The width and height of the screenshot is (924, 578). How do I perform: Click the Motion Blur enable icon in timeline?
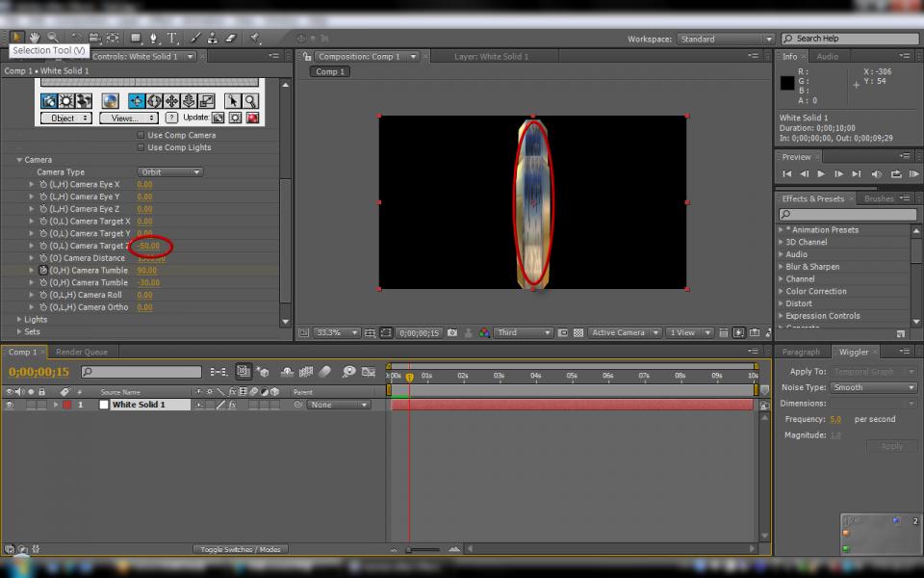pos(325,372)
